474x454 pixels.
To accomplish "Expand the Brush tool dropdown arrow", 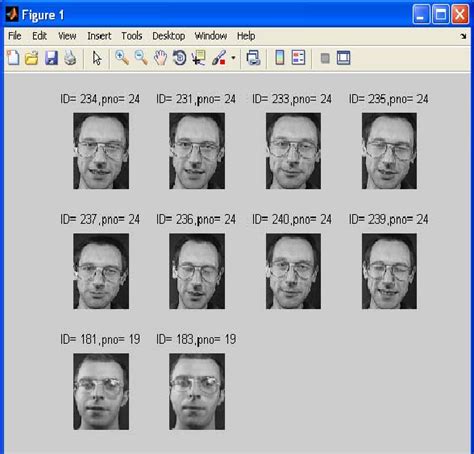I will tap(233, 58).
